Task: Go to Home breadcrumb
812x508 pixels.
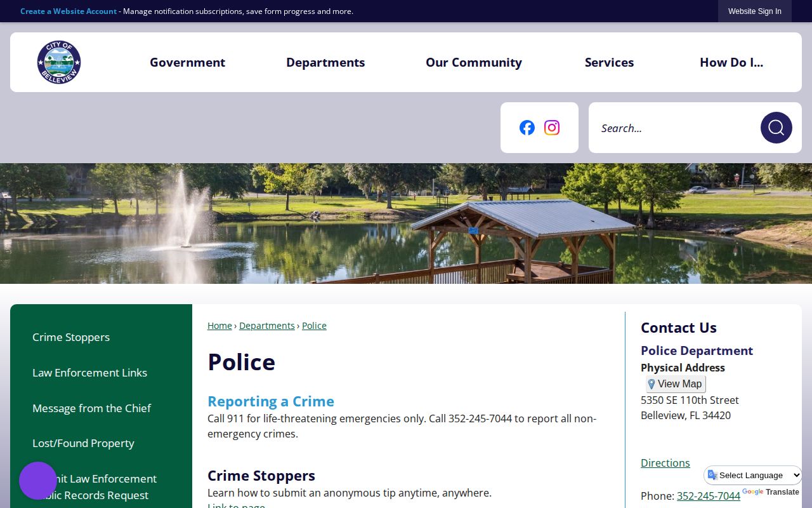Action: click(x=219, y=326)
